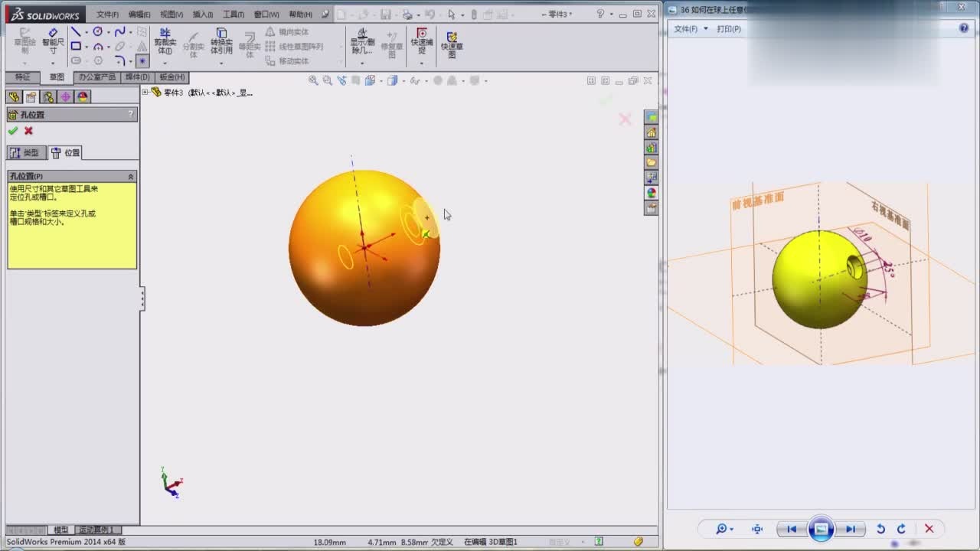This screenshot has height=551, width=980.
Task: Click the Trim Entities (剪裁实体) tool
Action: coord(165,42)
